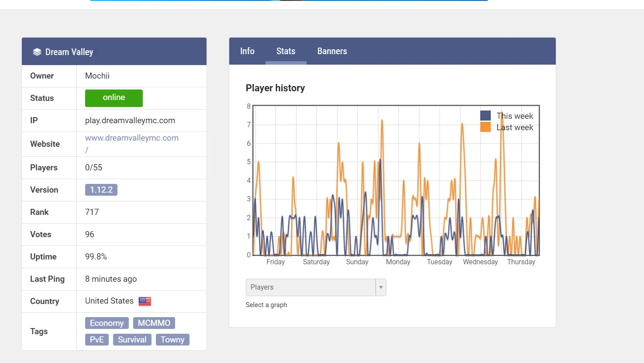Click the Dream Valley server title

point(69,52)
